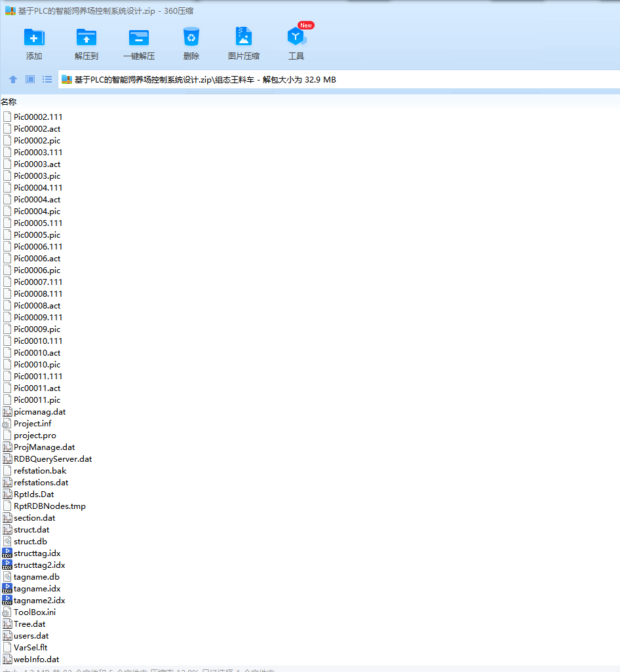
Task: Select file Pic00003.pic
Action: pos(31,176)
